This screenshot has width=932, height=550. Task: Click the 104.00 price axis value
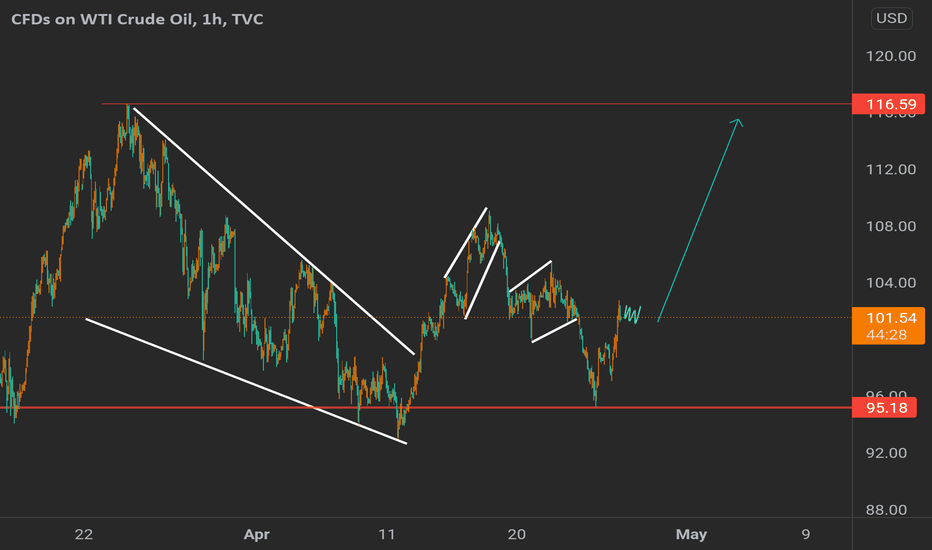tap(890, 282)
